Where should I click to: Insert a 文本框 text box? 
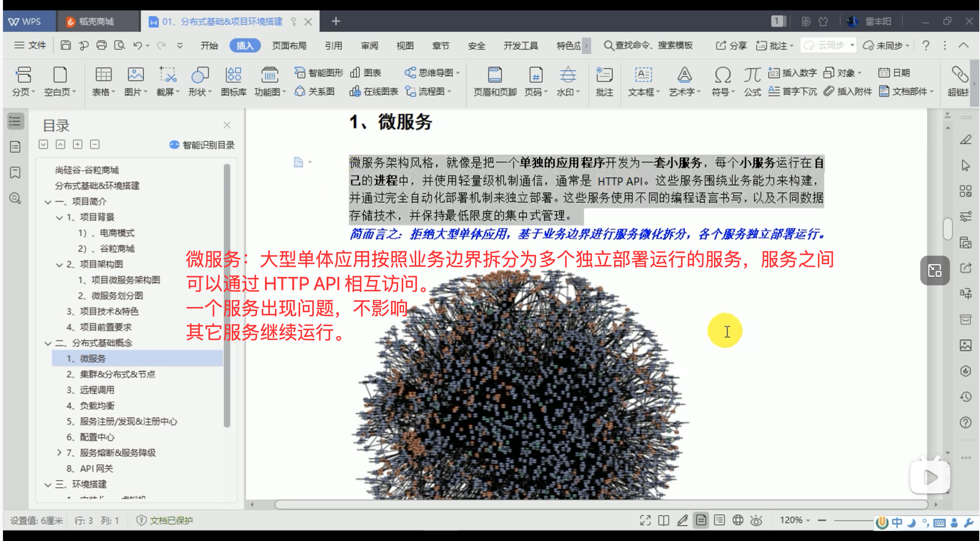point(643,75)
